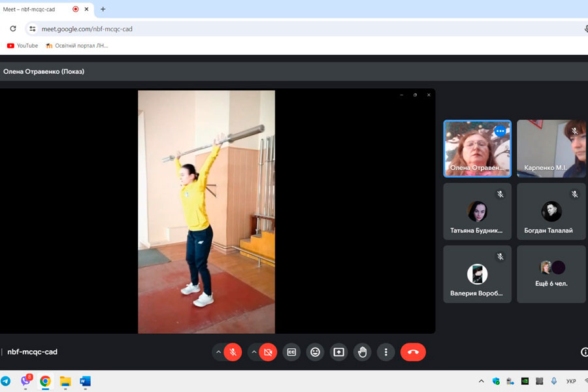Screen dimensions: 588x392
Task: Leave the call with red hang-up button
Action: [x=413, y=352]
